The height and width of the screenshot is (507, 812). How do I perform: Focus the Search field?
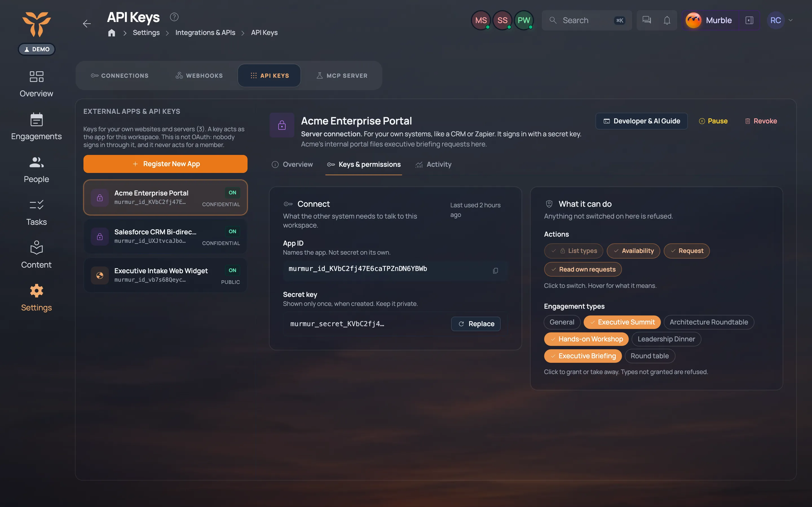(586, 21)
